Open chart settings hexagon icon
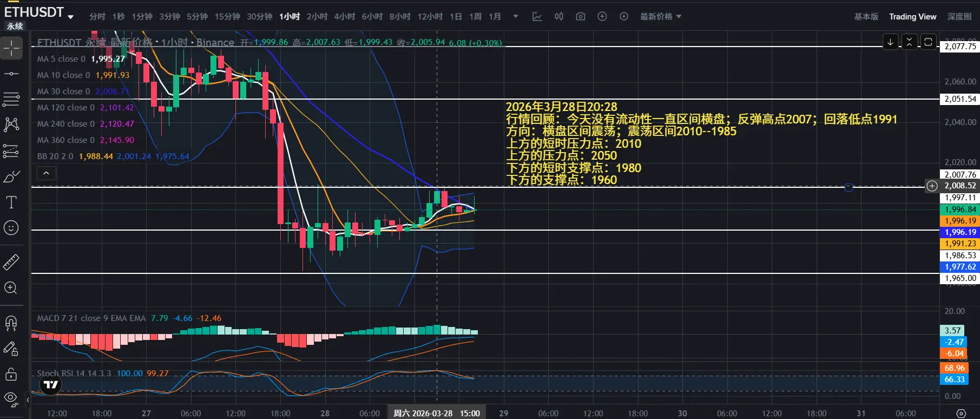980x419 pixels. tap(624, 17)
